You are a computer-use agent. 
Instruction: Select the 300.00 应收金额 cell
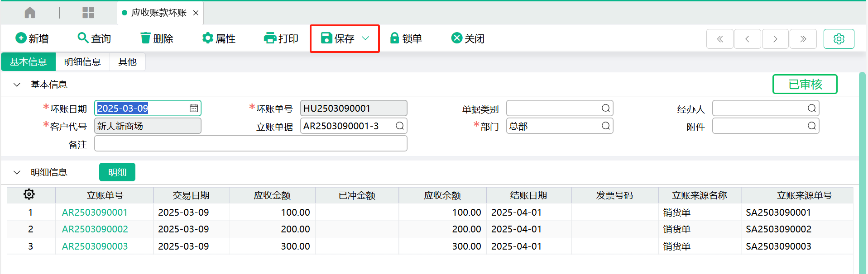tap(273, 246)
